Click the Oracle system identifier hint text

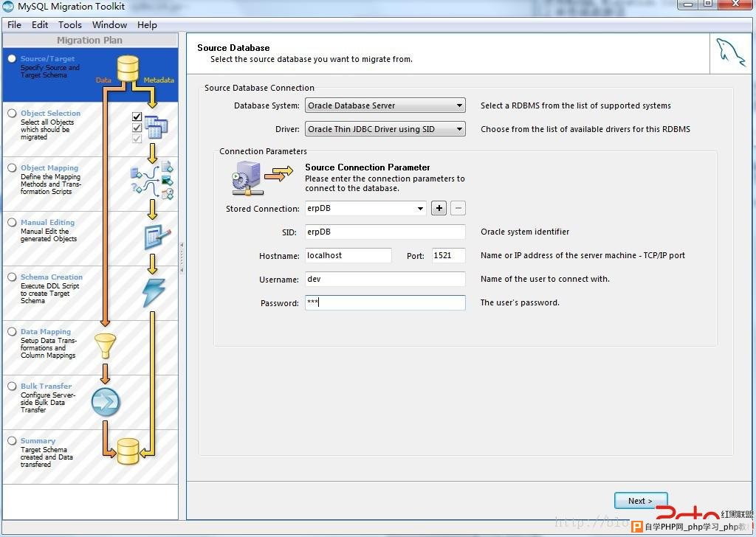(x=525, y=232)
